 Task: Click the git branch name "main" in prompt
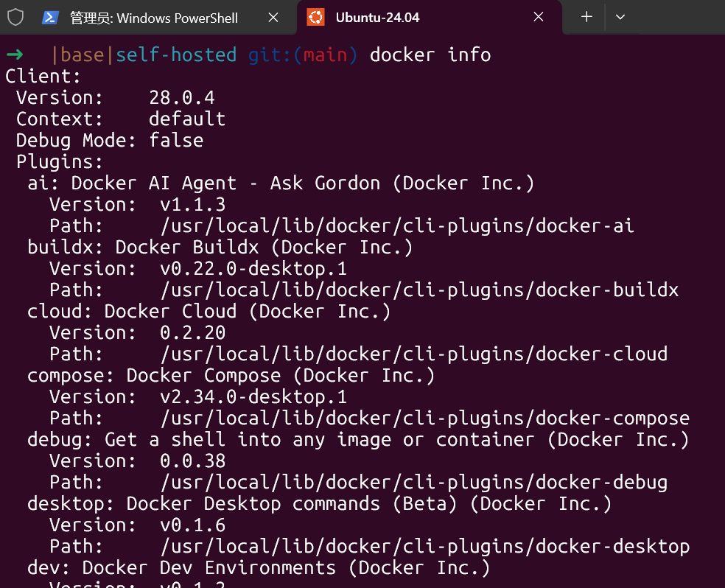point(325,55)
